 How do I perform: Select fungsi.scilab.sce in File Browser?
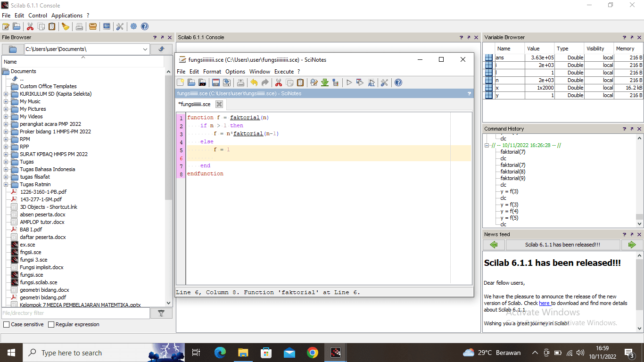[39, 282]
